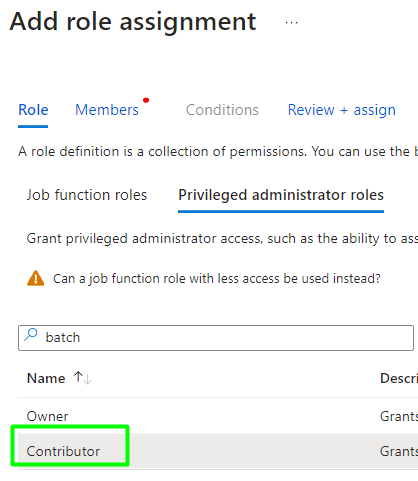Viewport: 418px width, 481px height.
Task: Open the ellipsis more-options menu beside title
Action: [291, 23]
